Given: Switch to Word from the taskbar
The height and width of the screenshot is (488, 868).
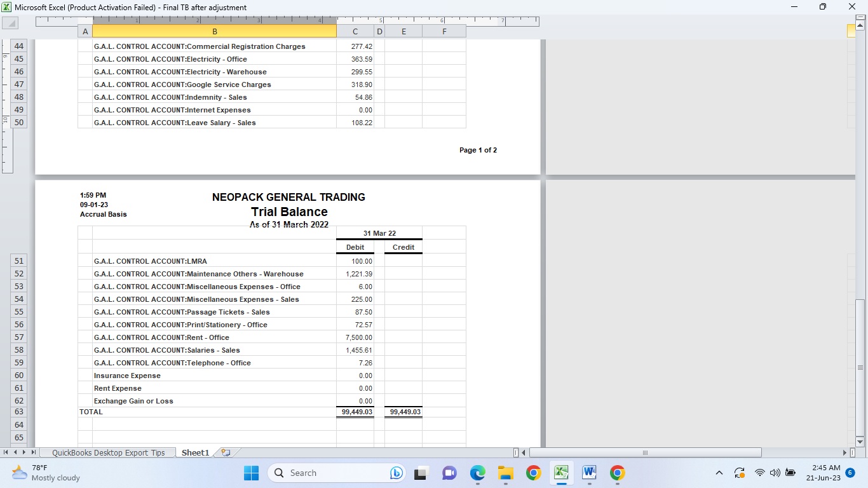Looking at the screenshot, I should pos(589,473).
